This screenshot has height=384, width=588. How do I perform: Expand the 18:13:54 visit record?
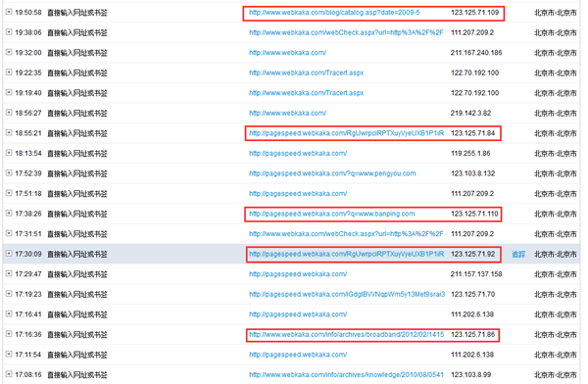(9, 153)
